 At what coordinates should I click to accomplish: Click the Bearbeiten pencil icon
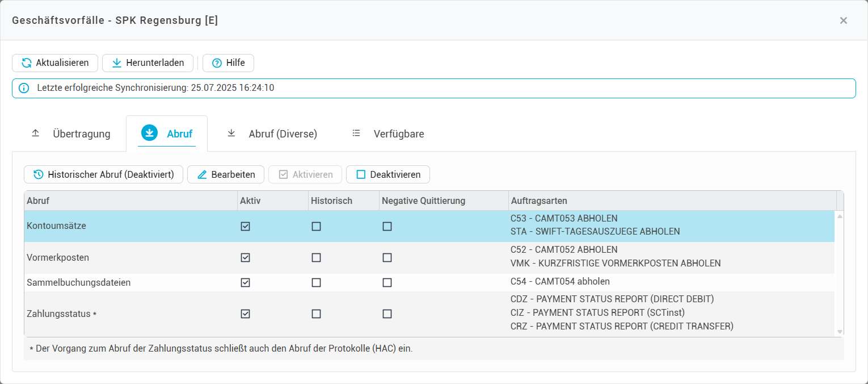click(x=202, y=174)
